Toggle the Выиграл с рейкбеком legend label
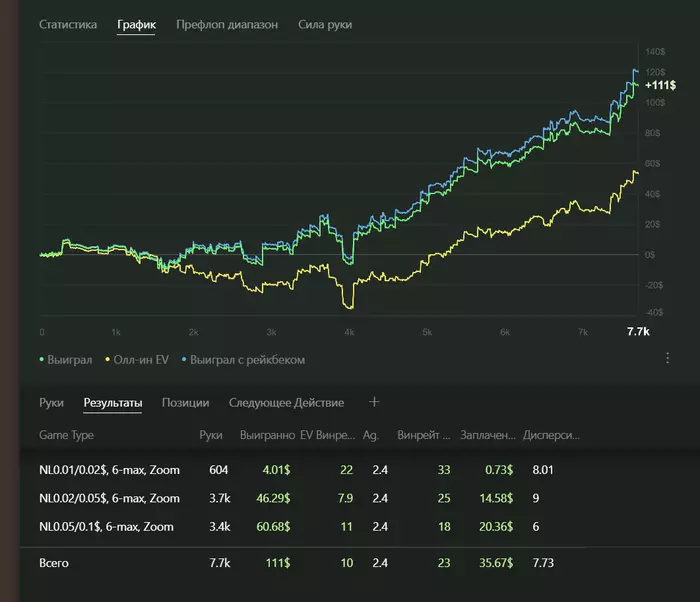700x602 pixels. coord(247,359)
